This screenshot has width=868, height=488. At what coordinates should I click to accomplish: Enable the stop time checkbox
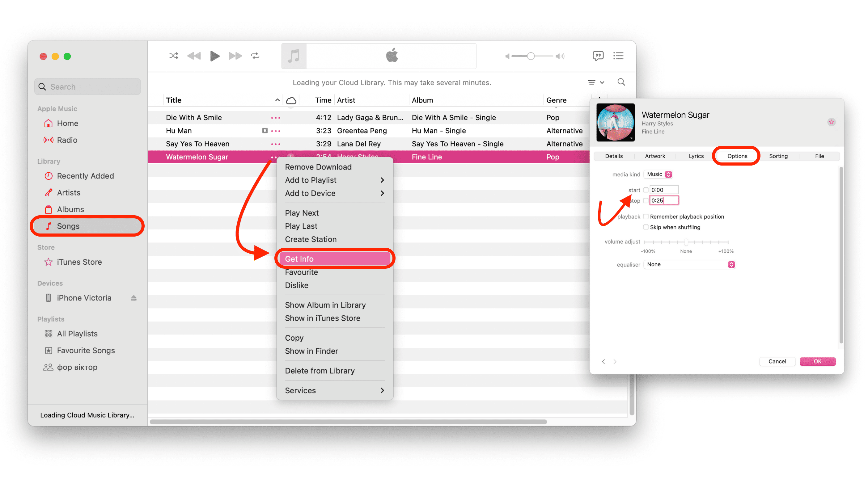(646, 201)
